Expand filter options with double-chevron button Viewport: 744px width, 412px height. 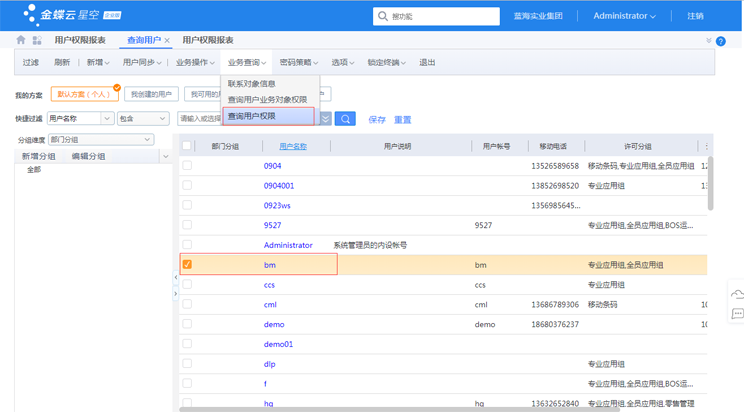[x=326, y=119]
